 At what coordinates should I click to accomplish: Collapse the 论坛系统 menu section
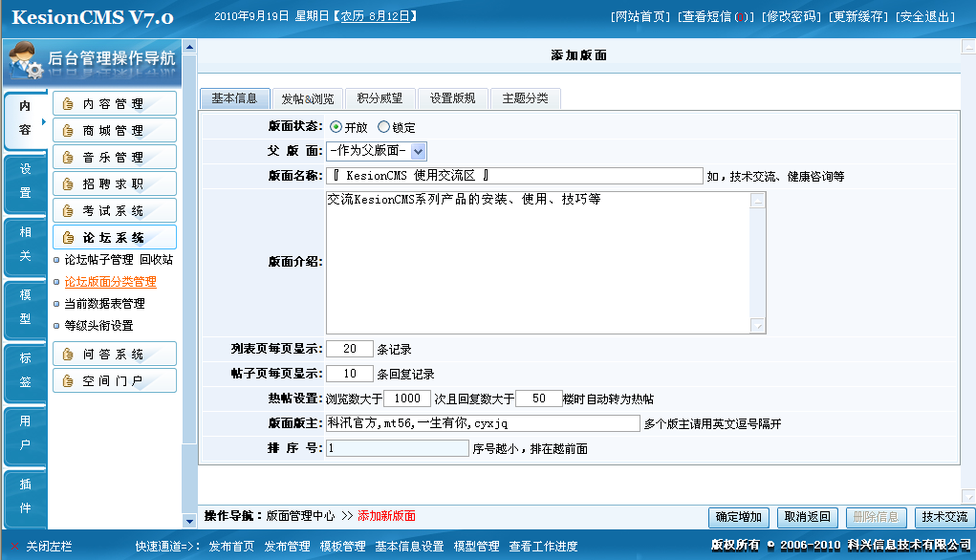[x=115, y=238]
